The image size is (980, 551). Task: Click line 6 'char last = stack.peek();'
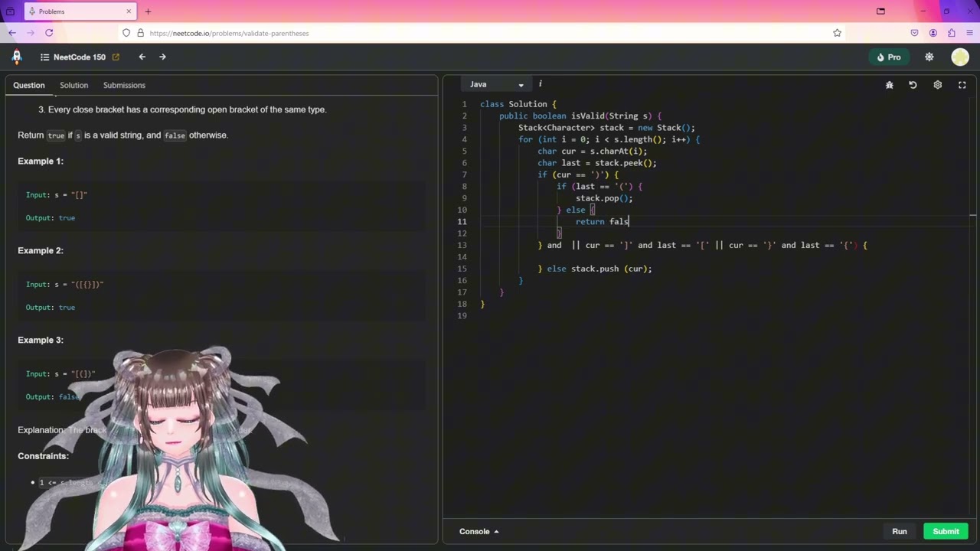597,163
